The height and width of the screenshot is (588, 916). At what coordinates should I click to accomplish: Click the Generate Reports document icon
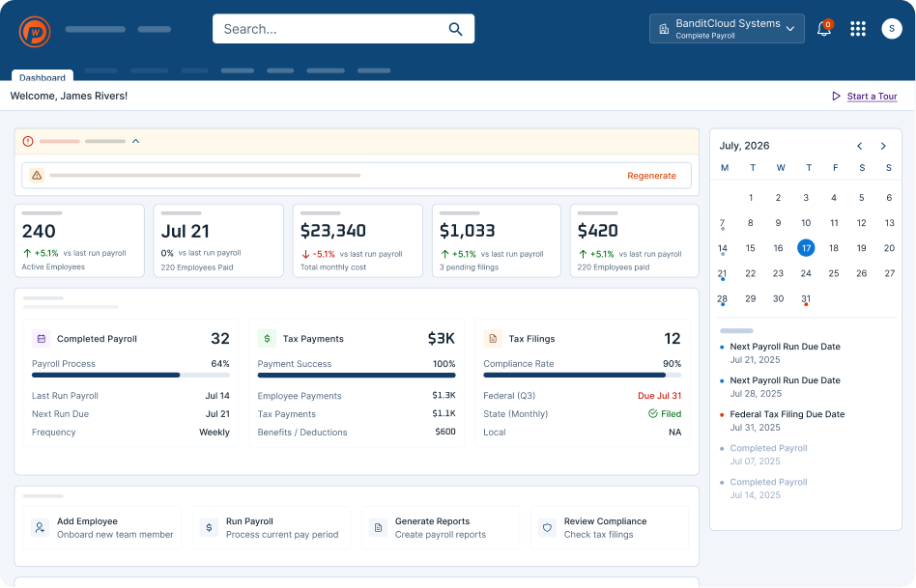point(378,528)
